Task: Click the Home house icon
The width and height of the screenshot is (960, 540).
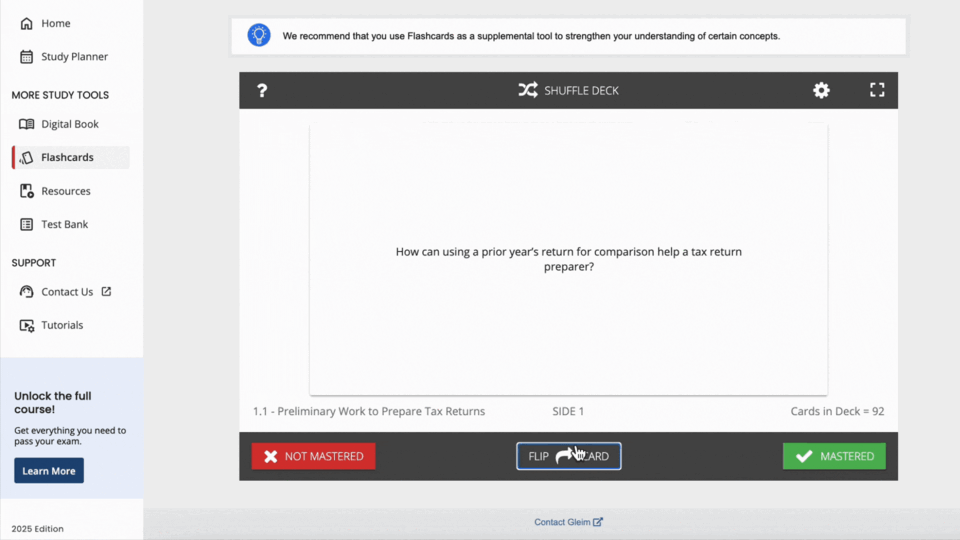Action: pyautogui.click(x=27, y=23)
